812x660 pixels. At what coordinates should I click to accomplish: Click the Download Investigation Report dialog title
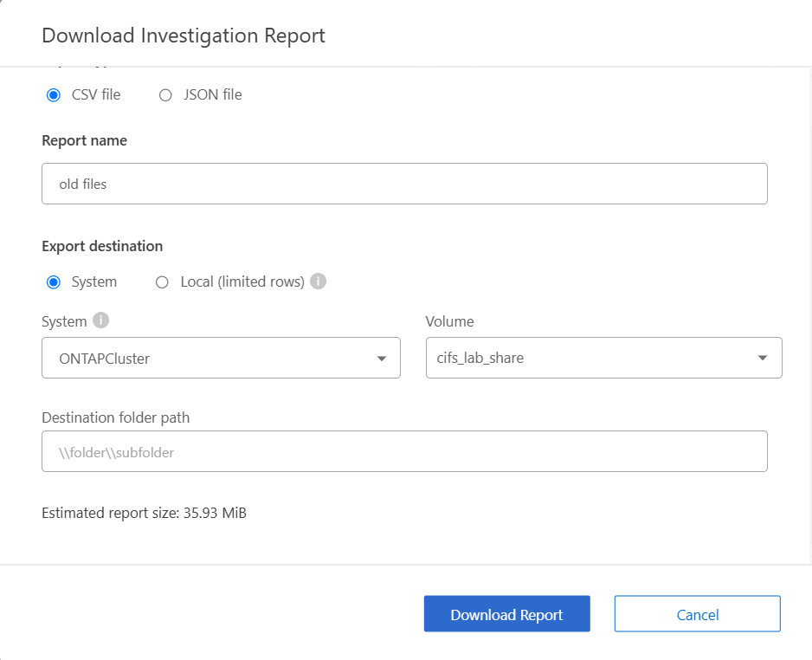pos(183,36)
